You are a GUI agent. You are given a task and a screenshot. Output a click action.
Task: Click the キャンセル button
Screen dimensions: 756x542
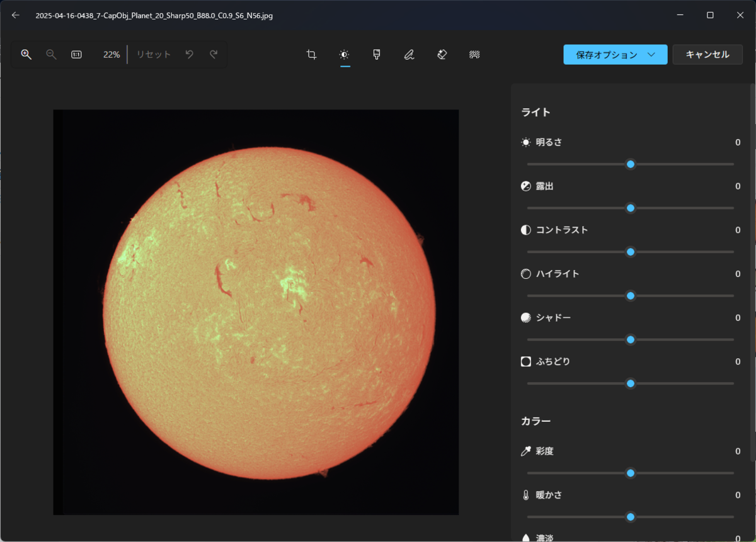(x=707, y=55)
